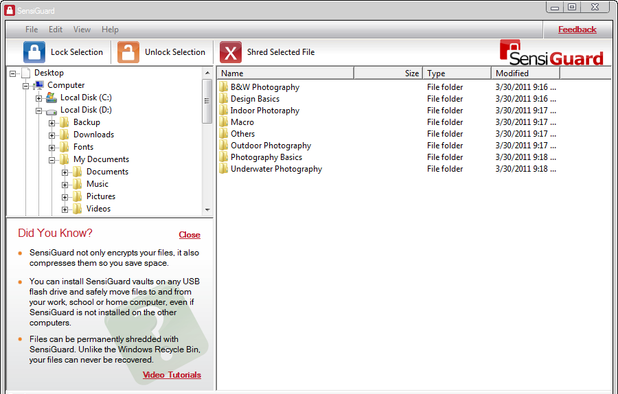Expand the Fonts folder node
Image resolution: width=618 pixels, height=394 pixels.
coord(52,148)
